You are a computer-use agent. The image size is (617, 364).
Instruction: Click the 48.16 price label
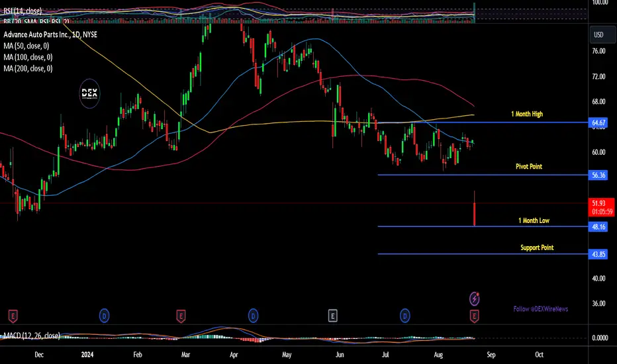coord(598,226)
